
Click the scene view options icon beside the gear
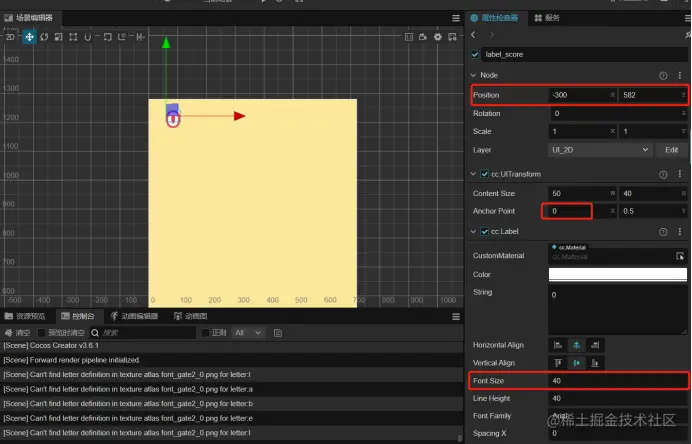click(x=452, y=37)
